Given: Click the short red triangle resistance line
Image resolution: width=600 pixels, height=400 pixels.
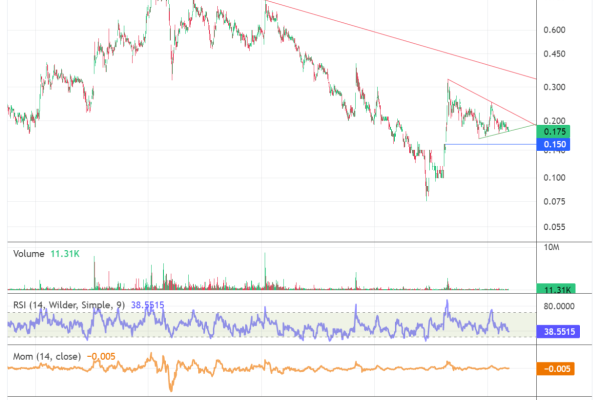Looking at the screenshot, I should [490, 101].
